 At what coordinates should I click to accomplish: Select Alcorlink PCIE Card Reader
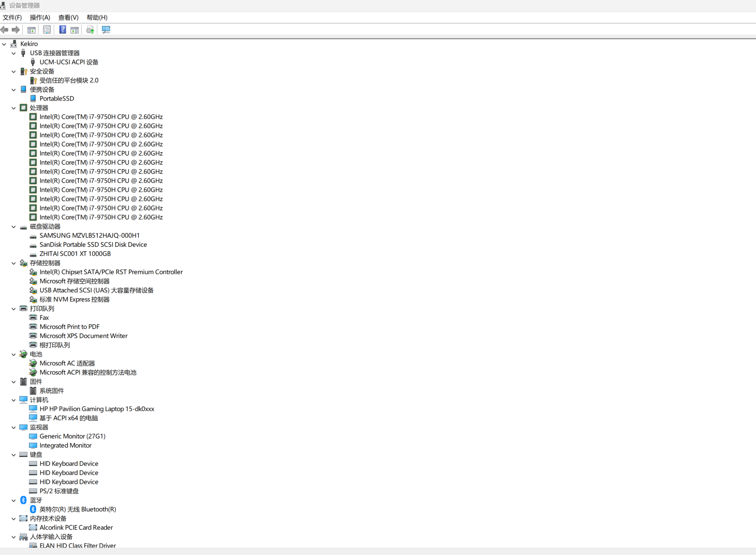point(76,527)
